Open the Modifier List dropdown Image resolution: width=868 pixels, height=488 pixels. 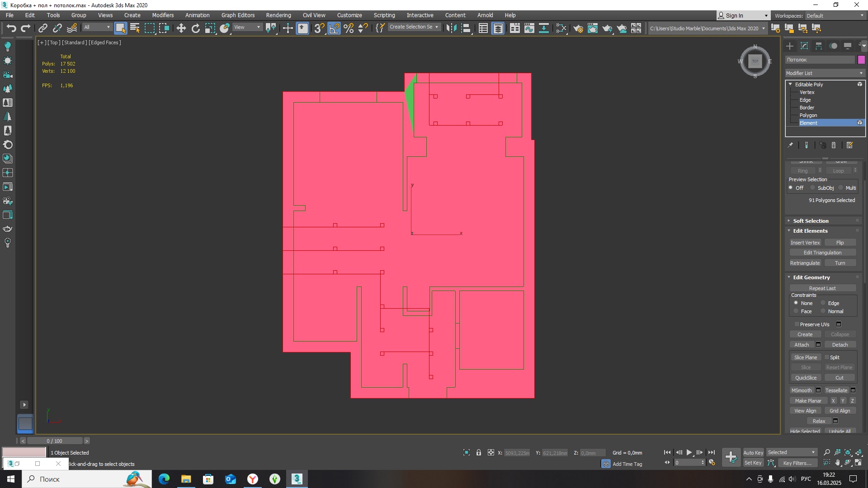tap(825, 73)
